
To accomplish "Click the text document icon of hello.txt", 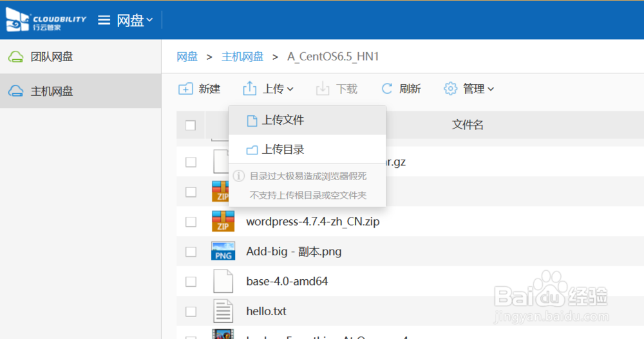I will click(x=223, y=311).
